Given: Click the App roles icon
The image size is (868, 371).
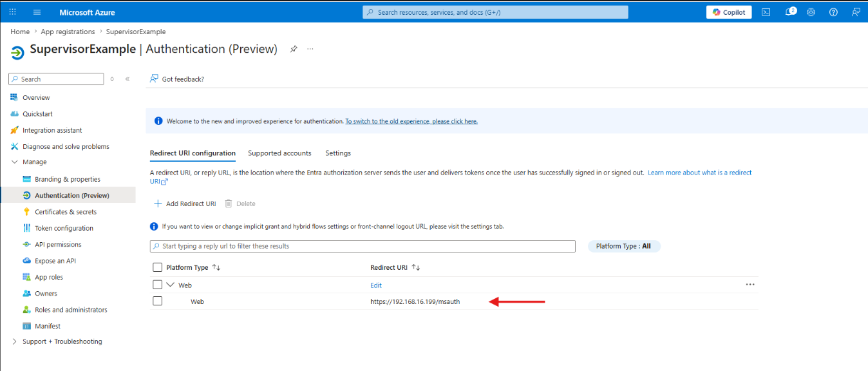Looking at the screenshot, I should pos(26,277).
